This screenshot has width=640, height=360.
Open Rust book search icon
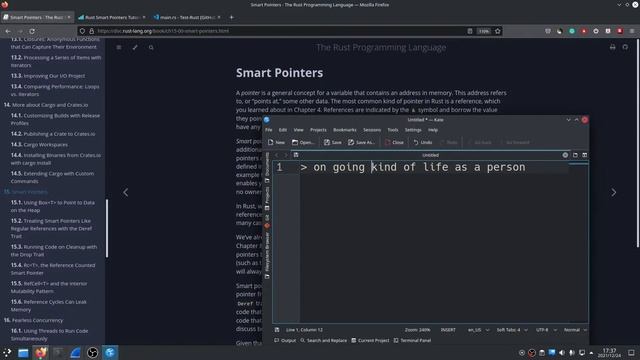click(151, 47)
